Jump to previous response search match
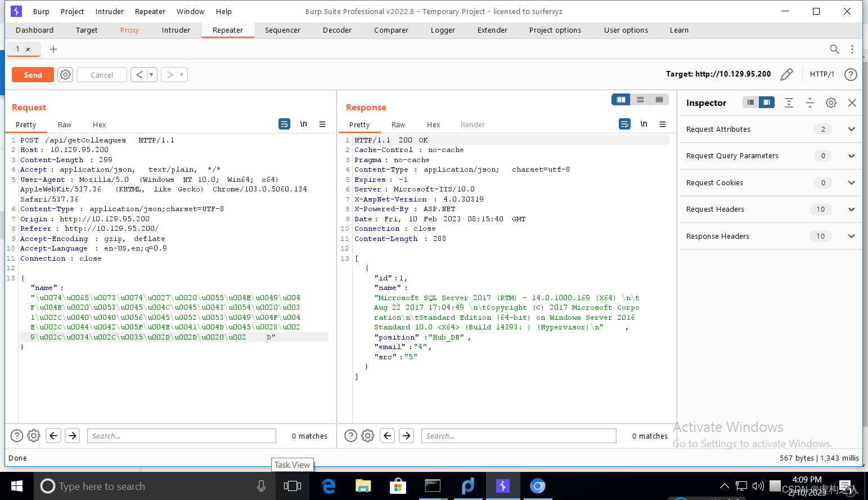 [x=388, y=436]
